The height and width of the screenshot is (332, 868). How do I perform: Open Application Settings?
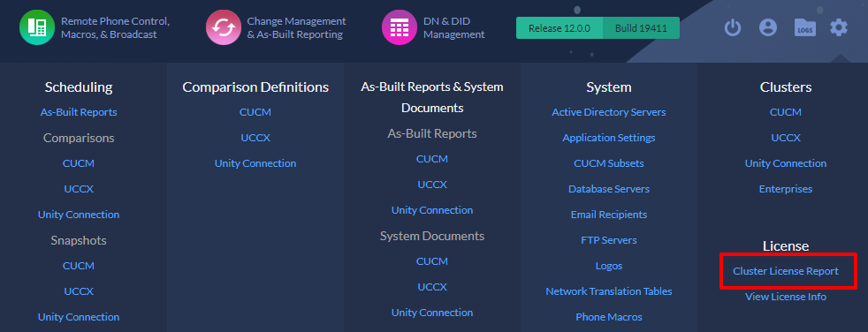(609, 138)
